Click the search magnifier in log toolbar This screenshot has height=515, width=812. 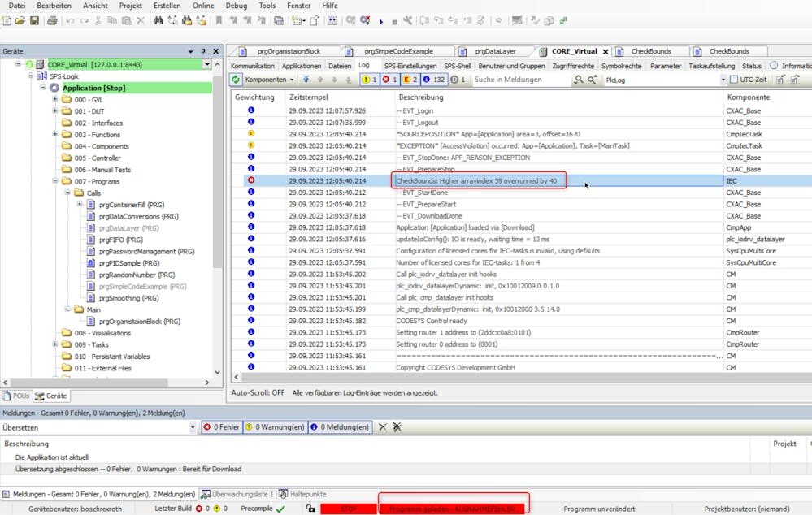(x=578, y=80)
